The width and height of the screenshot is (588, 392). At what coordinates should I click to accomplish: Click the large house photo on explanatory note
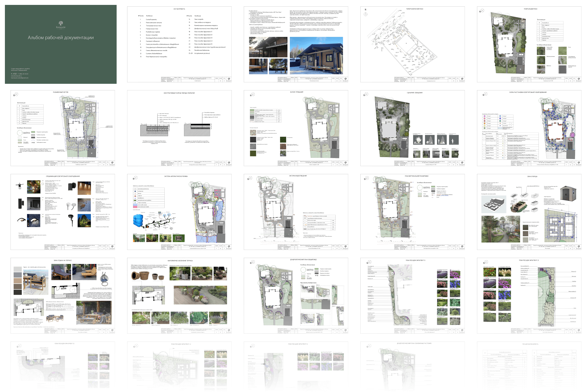[x=316, y=56]
